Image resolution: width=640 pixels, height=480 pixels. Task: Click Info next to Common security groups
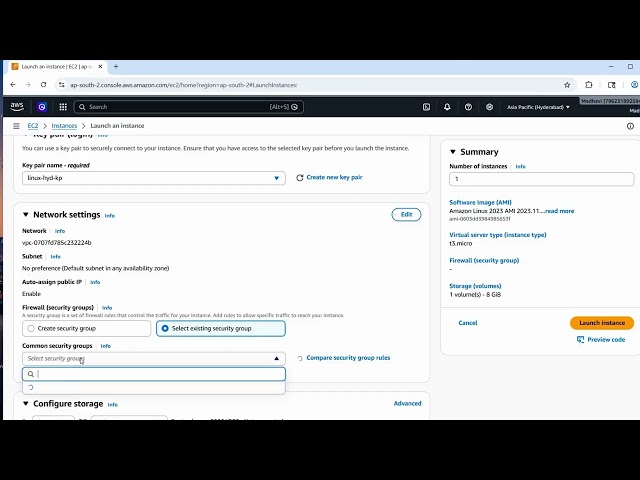coord(106,346)
